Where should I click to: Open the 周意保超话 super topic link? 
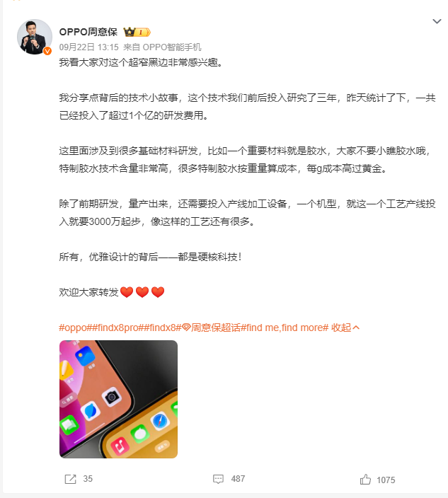click(x=215, y=328)
